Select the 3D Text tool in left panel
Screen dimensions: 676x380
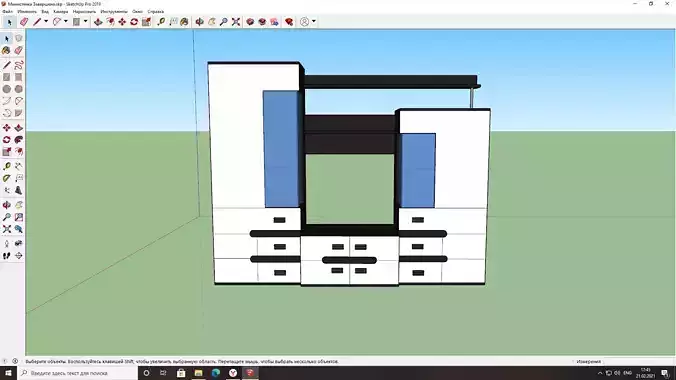[19, 190]
